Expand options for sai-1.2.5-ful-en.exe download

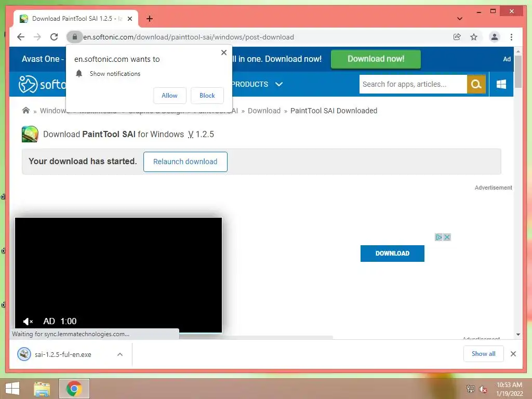(120, 354)
